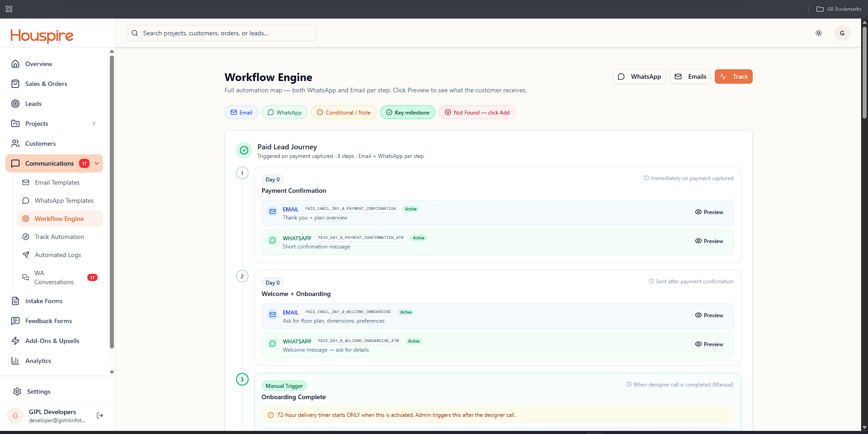This screenshot has height=434, width=868.
Task: Click the Paid Lead Journey check icon
Action: (244, 150)
